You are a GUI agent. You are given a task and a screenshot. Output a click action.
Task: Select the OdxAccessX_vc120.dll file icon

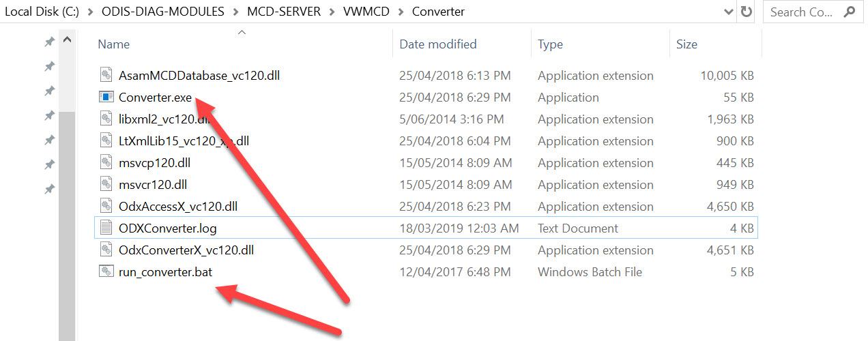[x=106, y=207]
